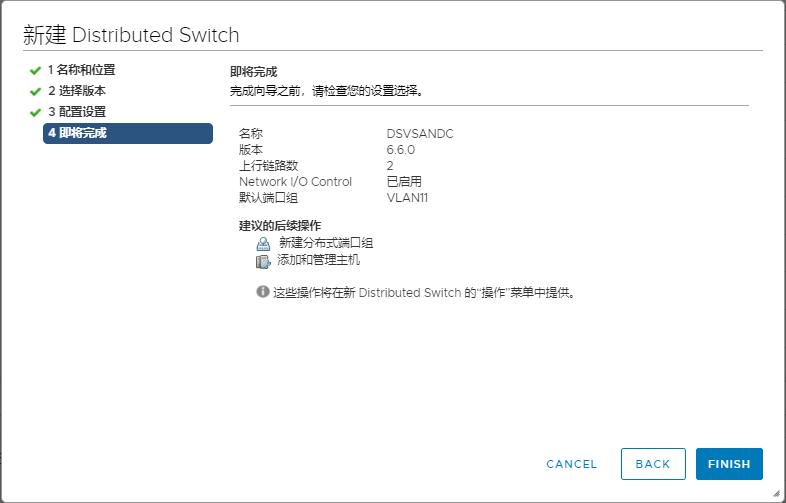The height and width of the screenshot is (503, 786).
Task: Cancel the new Distributed Switch wizard
Action: point(572,464)
